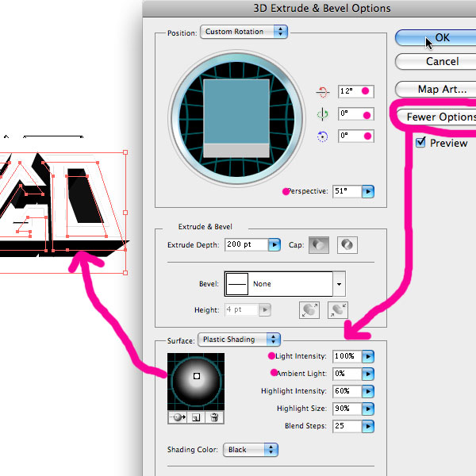Screen dimensions: 476x476
Task: Select Bevel Extent Out icon
Action: [x=309, y=310]
